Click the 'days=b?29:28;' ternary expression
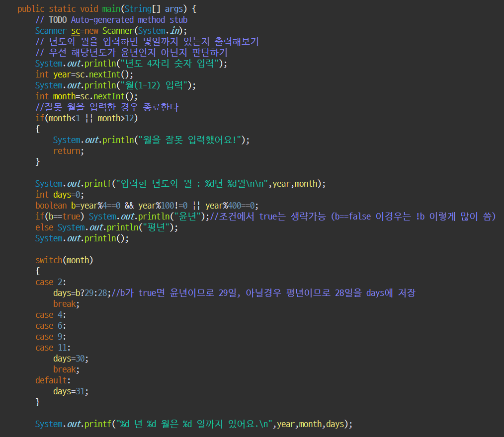Image resolution: width=504 pixels, height=437 pixels. tap(82, 293)
